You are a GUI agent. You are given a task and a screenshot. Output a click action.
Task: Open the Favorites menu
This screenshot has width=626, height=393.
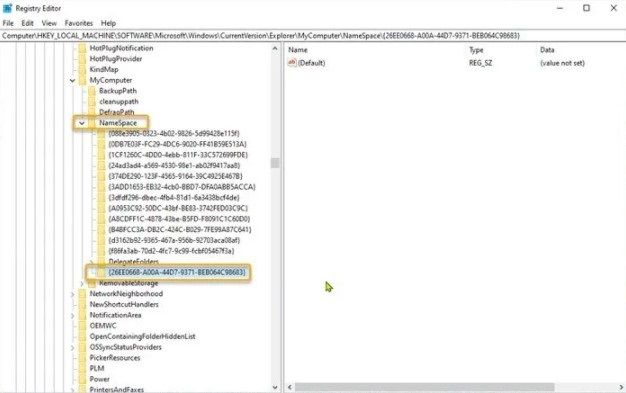click(79, 23)
